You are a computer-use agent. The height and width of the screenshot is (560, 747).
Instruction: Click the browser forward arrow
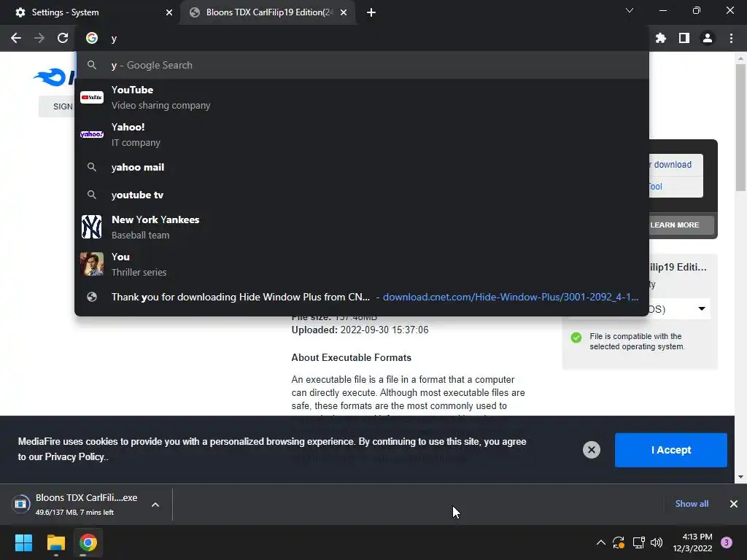(39, 38)
